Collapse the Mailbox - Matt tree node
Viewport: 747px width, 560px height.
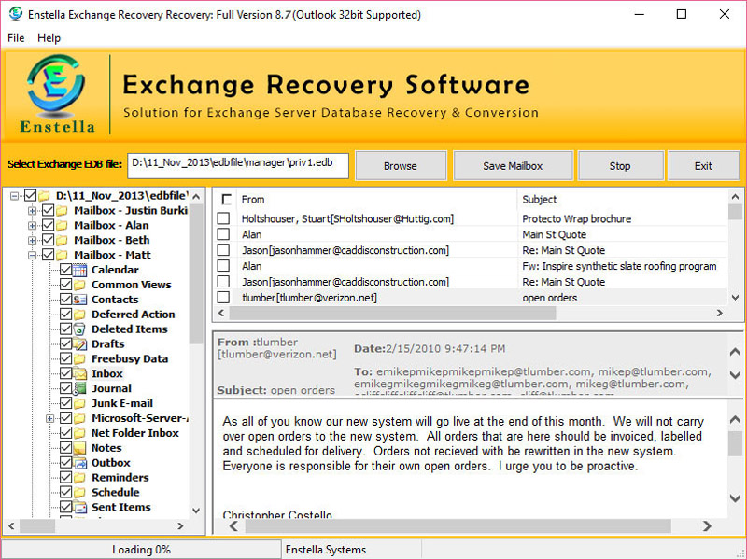point(32,255)
